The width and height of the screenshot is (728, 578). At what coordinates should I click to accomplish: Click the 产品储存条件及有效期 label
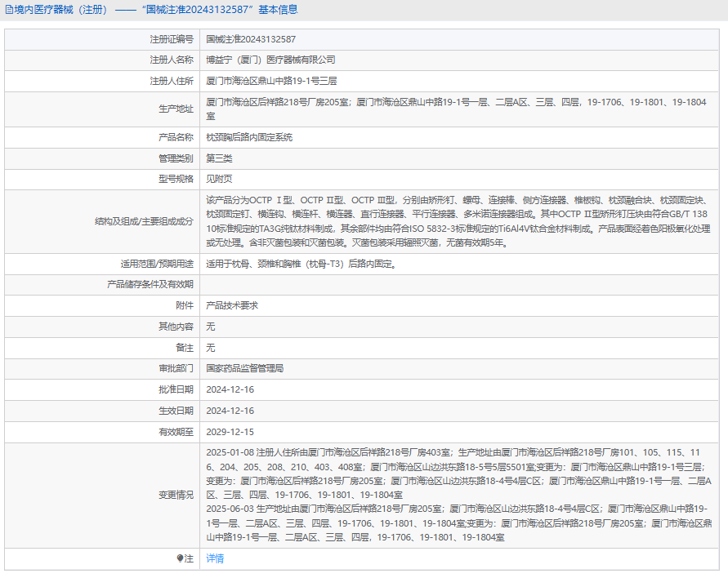150,284
